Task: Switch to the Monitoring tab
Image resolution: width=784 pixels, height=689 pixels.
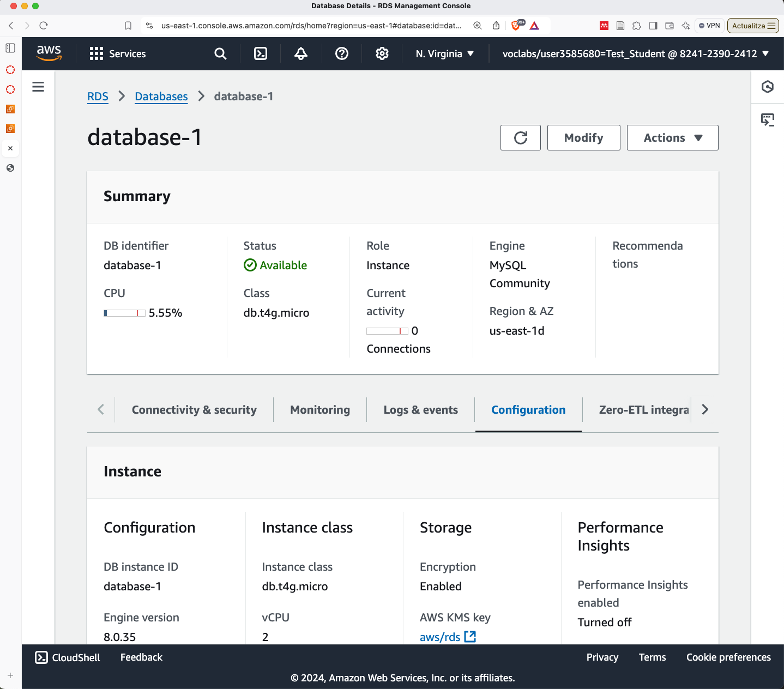Action: click(320, 410)
